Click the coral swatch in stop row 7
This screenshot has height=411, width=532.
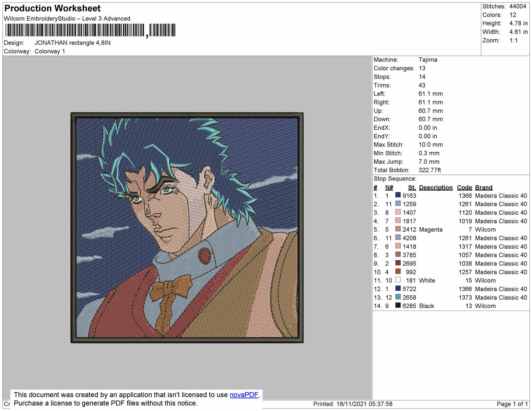[x=398, y=246]
